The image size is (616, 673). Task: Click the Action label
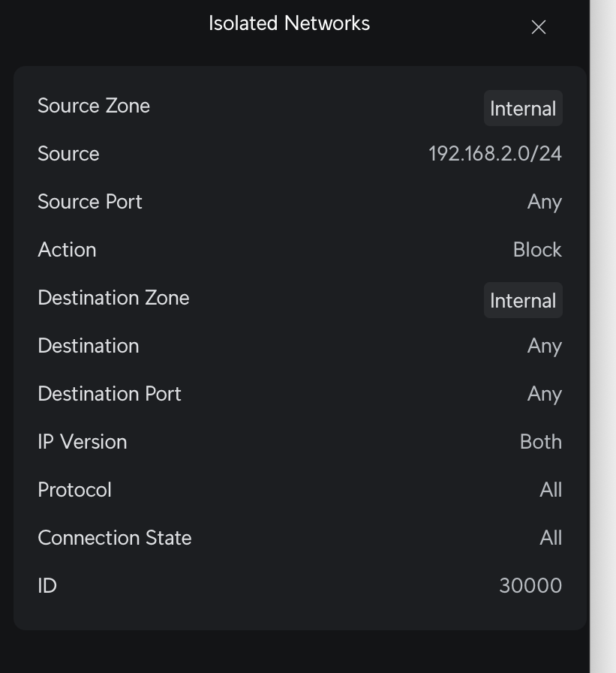coord(67,250)
